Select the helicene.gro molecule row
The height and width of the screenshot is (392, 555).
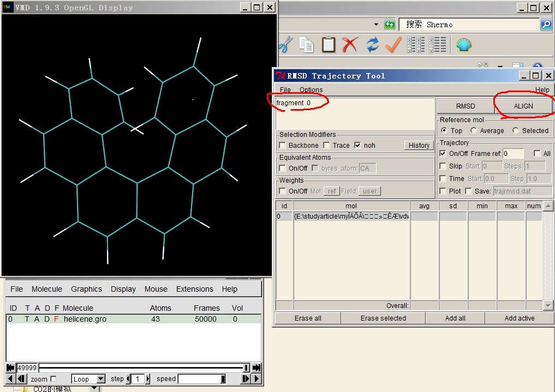point(134,319)
